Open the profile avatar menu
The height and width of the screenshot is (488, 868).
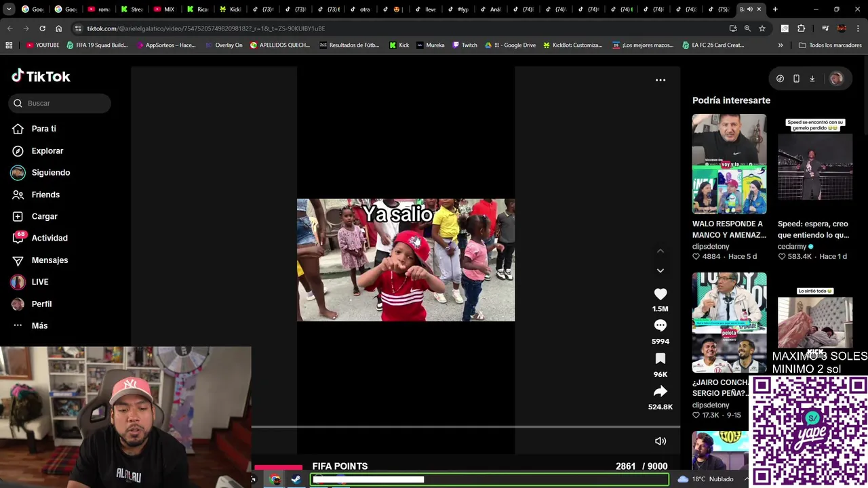pos(835,79)
